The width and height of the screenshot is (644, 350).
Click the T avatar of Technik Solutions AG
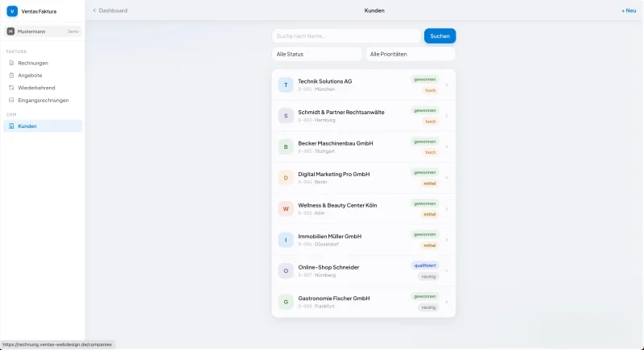click(x=286, y=85)
